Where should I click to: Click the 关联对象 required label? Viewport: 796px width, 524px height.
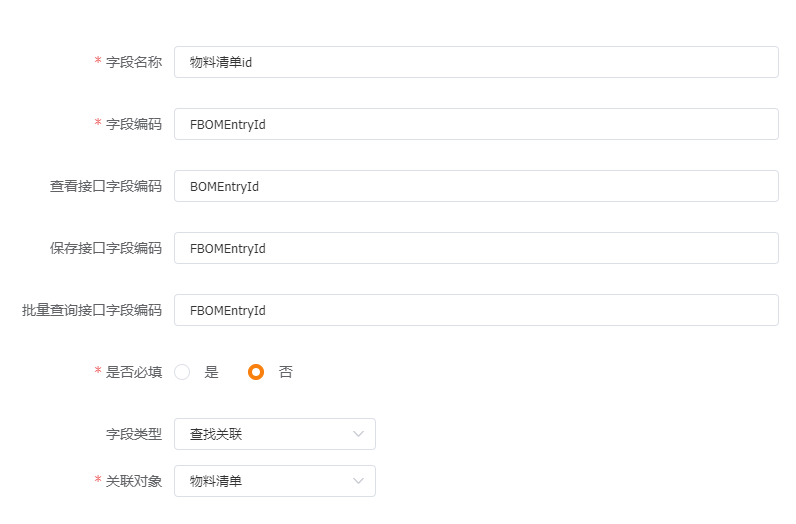[x=134, y=481]
